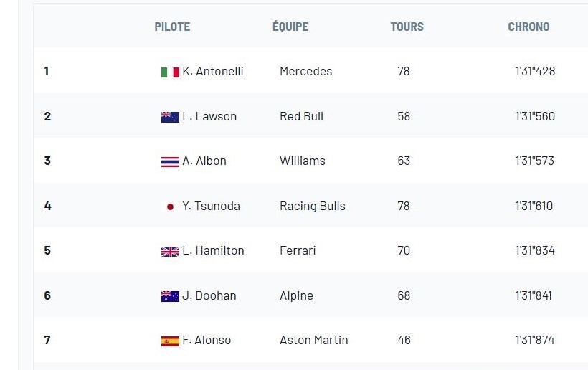Screen dimensions: 588x370
Task: Click the Australian flag beside J. Doohan
Action: 170,296
